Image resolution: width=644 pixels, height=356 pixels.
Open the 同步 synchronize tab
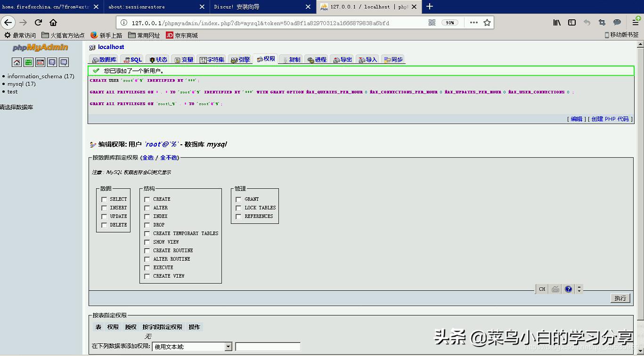393,59
